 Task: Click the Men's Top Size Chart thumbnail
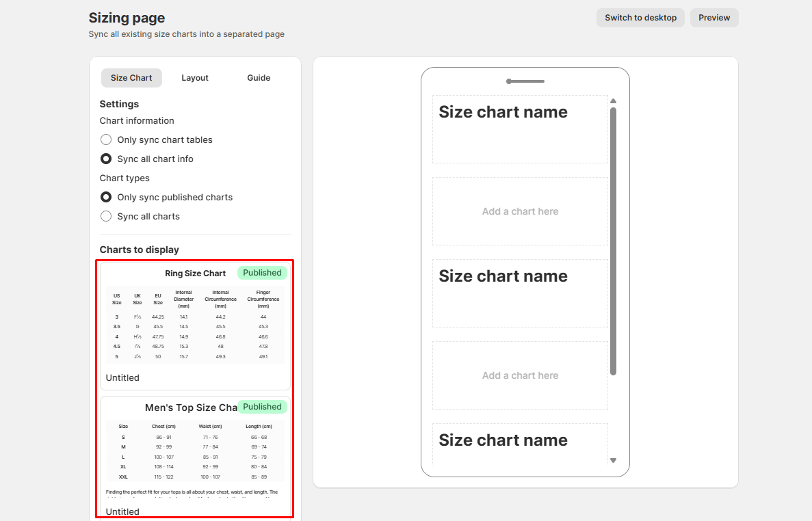point(195,451)
